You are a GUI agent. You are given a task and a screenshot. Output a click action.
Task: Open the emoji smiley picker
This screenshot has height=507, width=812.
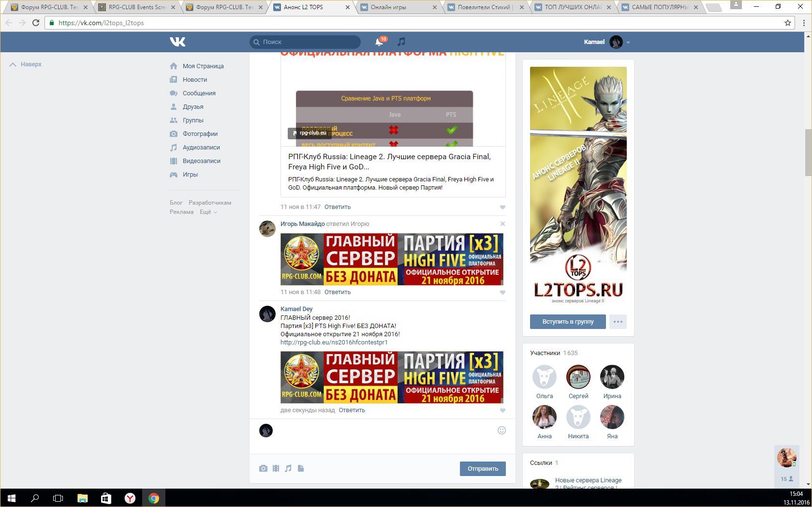(x=502, y=431)
